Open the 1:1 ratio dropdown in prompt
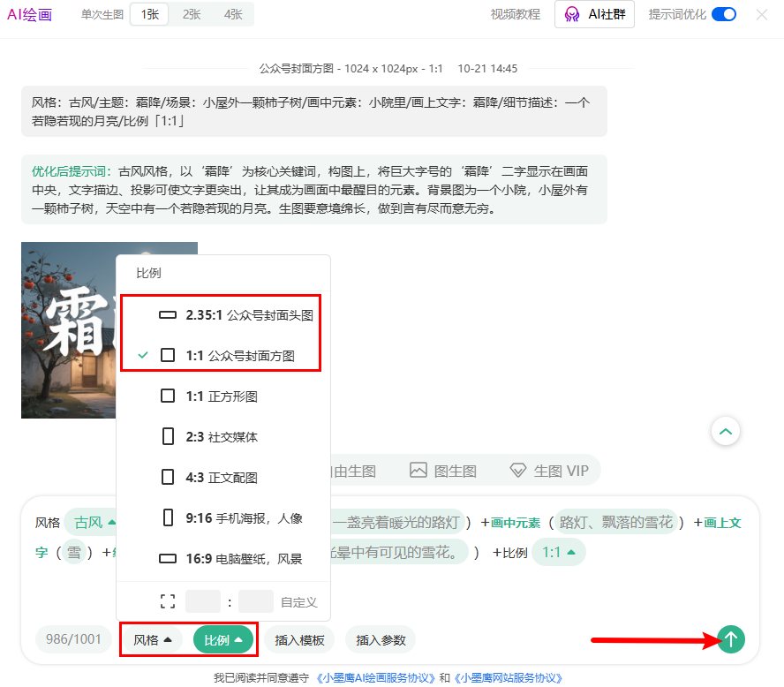Image resolution: width=784 pixels, height=687 pixels. point(559,553)
